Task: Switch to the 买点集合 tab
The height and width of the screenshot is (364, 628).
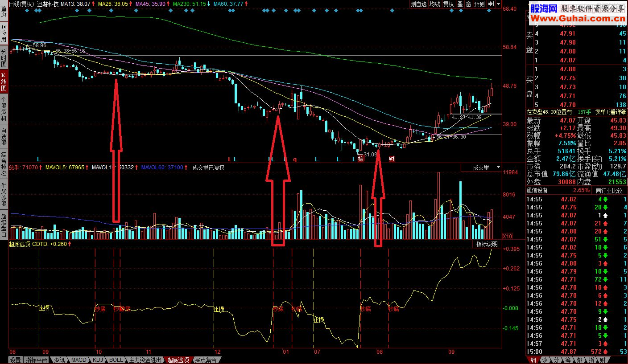Action: pos(206,360)
